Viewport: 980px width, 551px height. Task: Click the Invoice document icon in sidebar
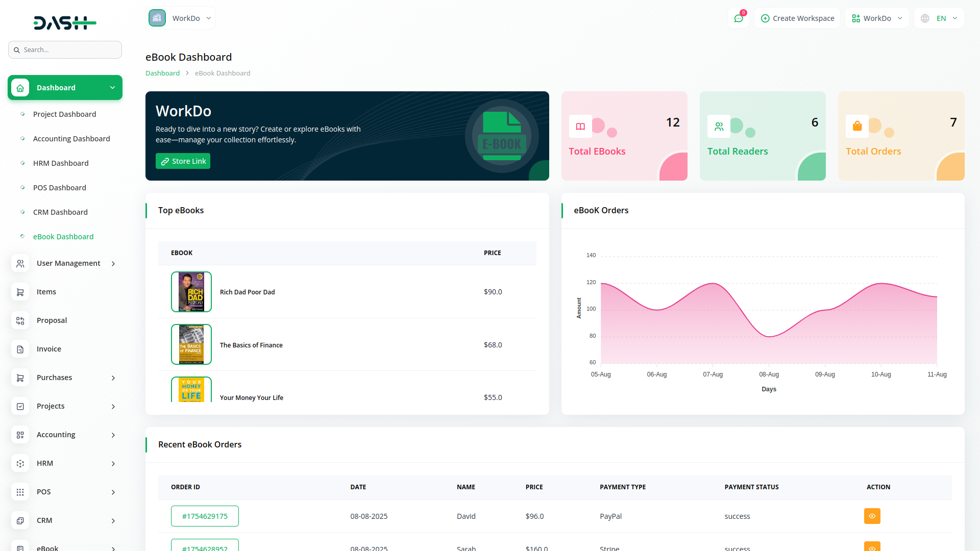coord(20,349)
